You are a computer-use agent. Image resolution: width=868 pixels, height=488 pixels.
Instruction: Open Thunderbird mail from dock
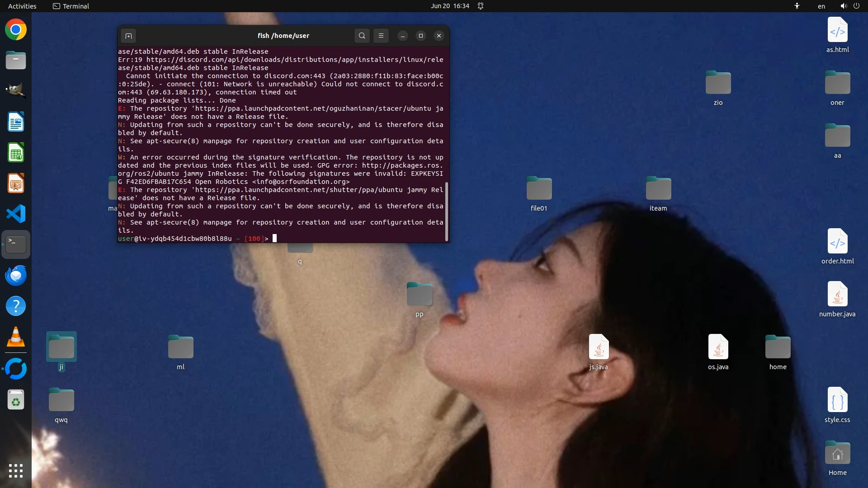pos(16,275)
